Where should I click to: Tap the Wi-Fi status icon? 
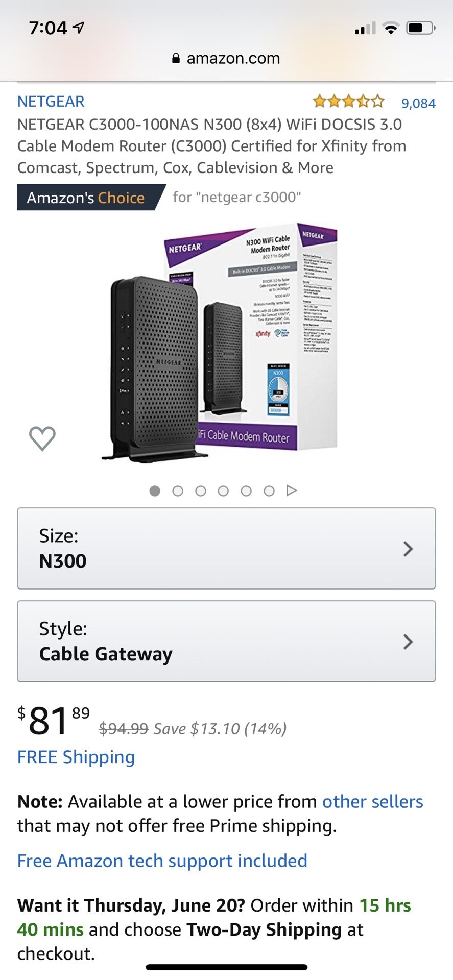(390, 28)
